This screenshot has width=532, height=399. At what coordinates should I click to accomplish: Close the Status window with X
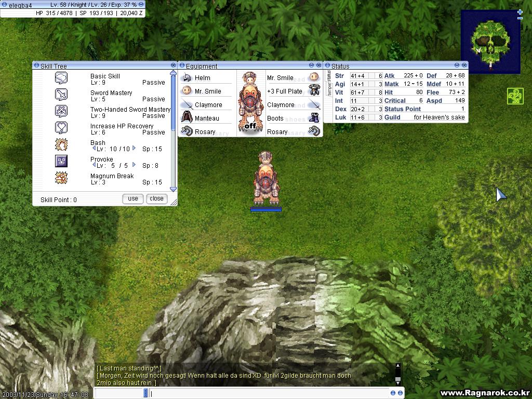464,65
